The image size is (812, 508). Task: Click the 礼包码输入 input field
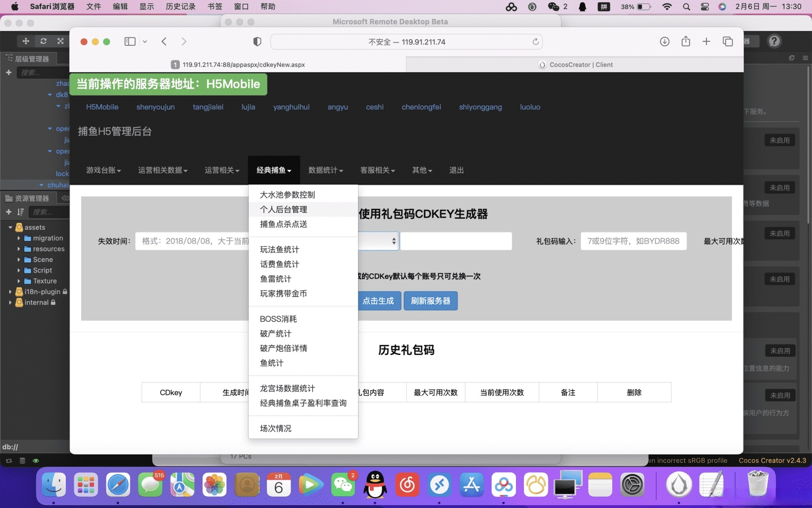click(x=633, y=241)
